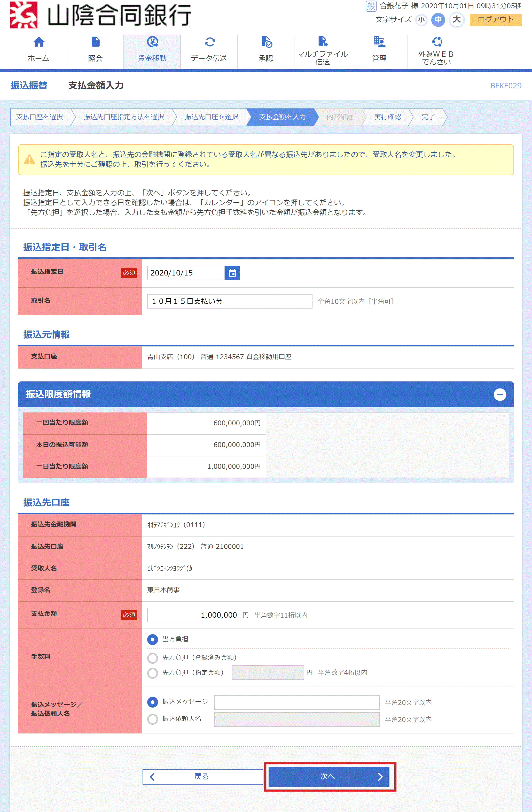Click the 山陰合同銀行 logo
532x812 pixels.
[x=101, y=15]
